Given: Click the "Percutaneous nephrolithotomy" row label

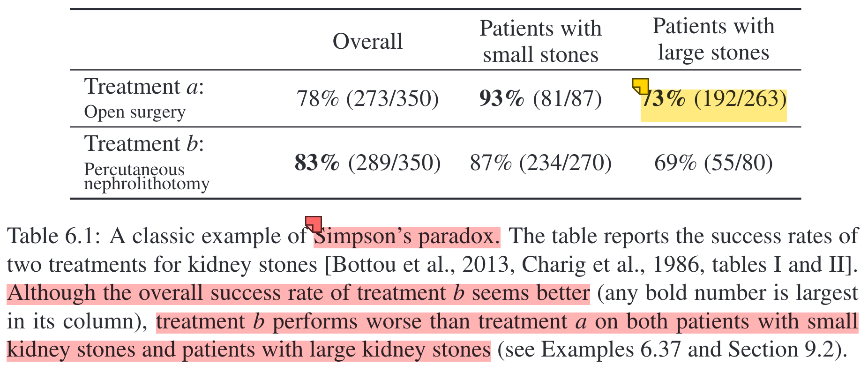Looking at the screenshot, I should pyautogui.click(x=146, y=176).
